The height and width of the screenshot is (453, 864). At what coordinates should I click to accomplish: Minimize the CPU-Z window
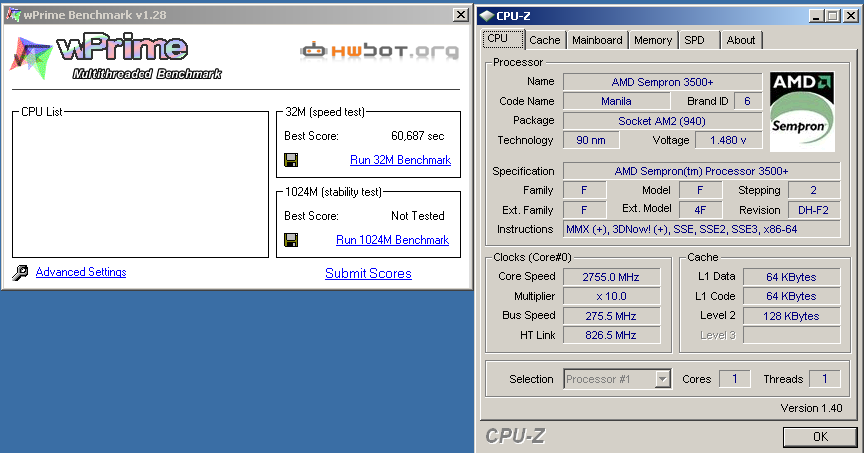click(x=817, y=16)
